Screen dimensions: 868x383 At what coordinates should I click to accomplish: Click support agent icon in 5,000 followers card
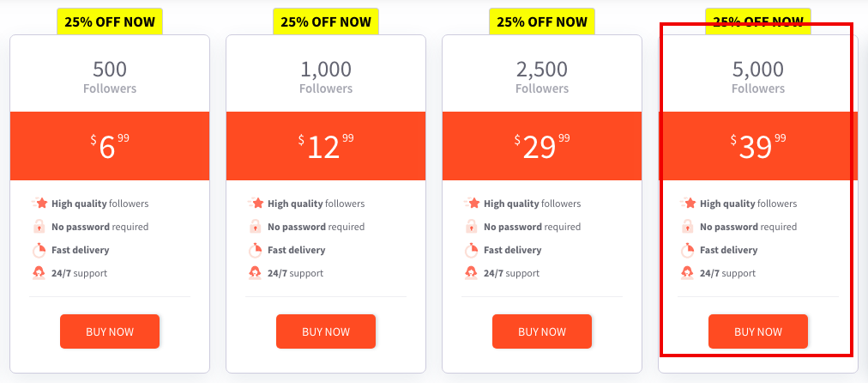[687, 273]
